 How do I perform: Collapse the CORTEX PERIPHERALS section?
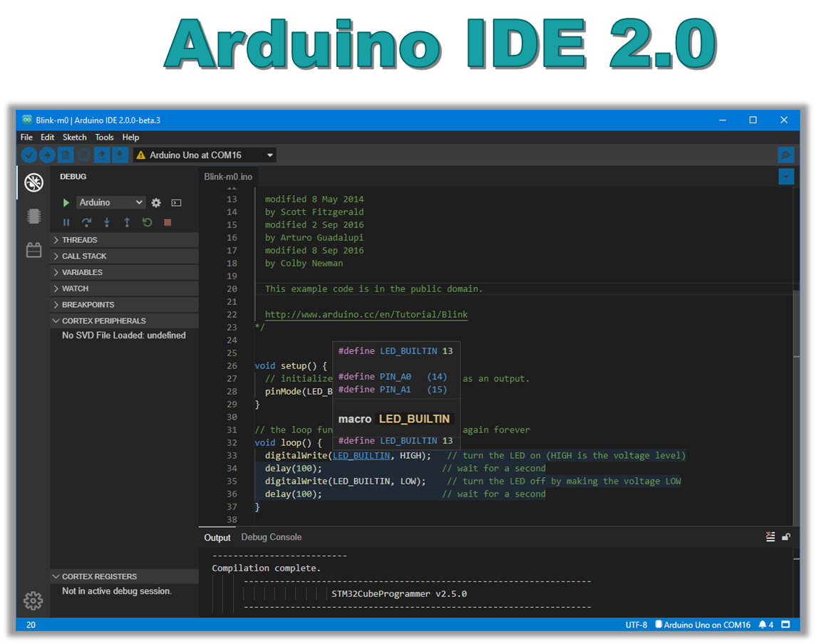(56, 321)
